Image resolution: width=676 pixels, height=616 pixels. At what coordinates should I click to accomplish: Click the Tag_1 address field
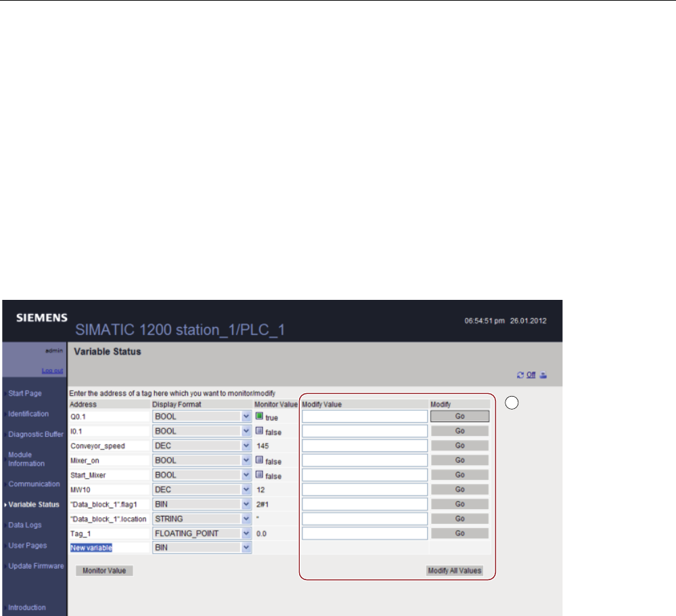point(110,534)
